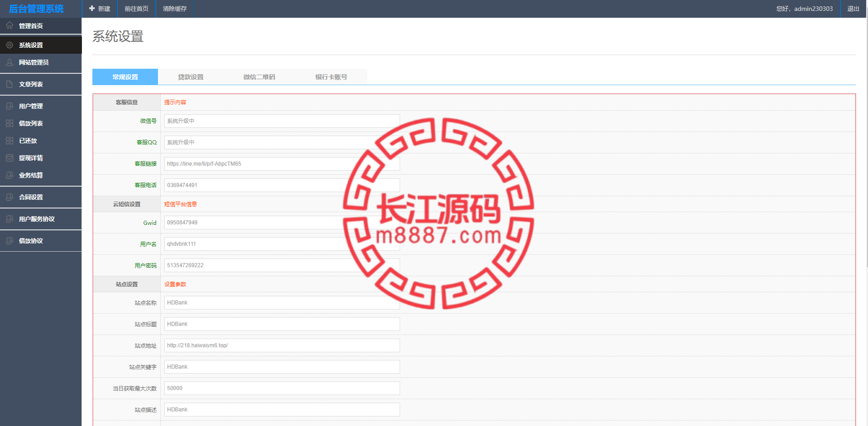The image size is (868, 426).
Task: Click the 当日获取最大次数 input field
Action: 282,388
